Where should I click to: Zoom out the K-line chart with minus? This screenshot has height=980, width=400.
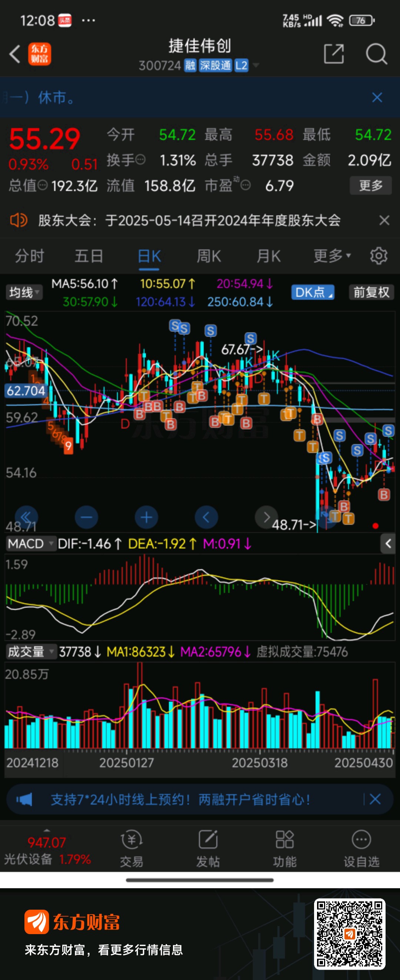coord(86,517)
